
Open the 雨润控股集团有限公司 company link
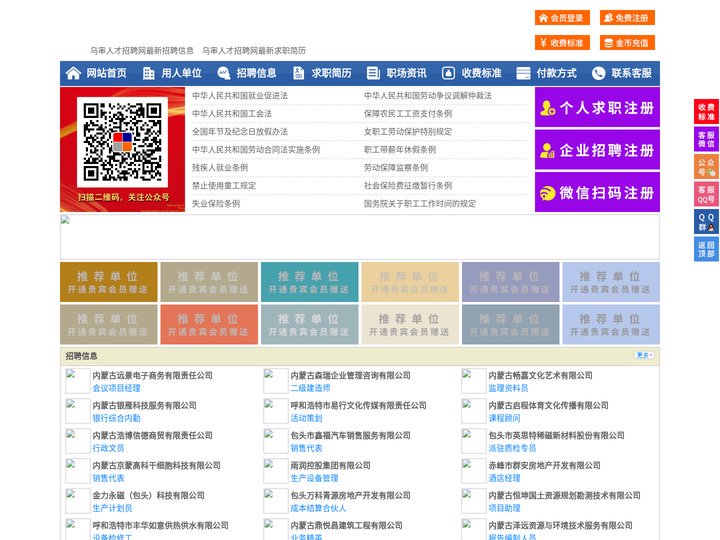pyautogui.click(x=331, y=465)
